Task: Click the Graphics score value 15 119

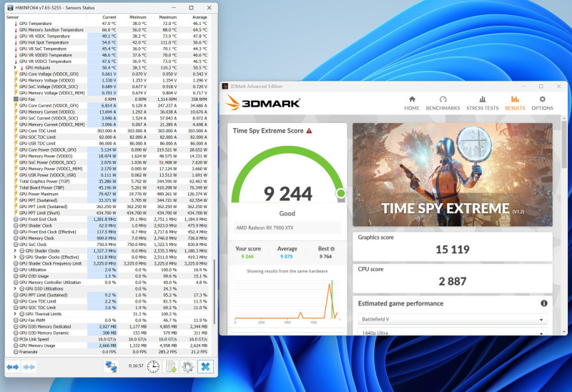Action: 453,250
